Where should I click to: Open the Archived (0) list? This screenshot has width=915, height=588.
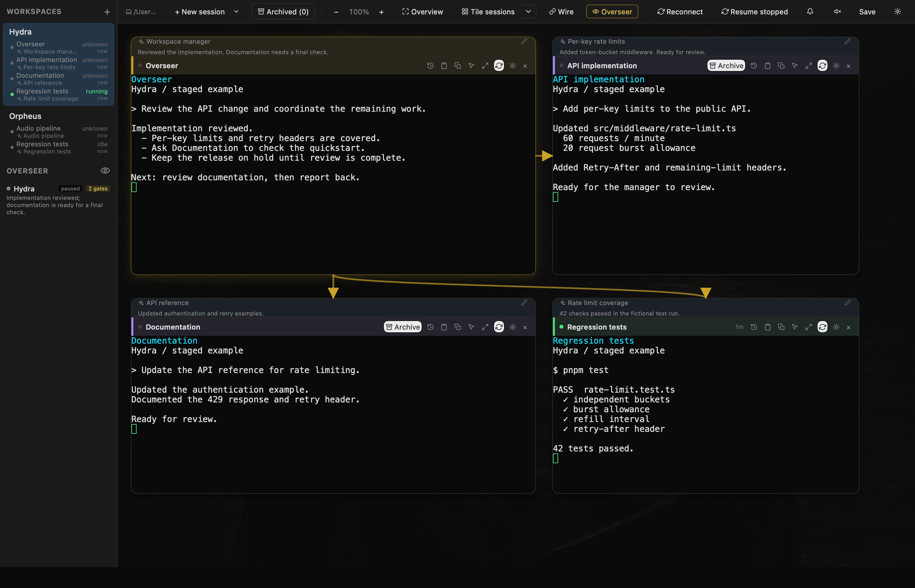click(283, 11)
